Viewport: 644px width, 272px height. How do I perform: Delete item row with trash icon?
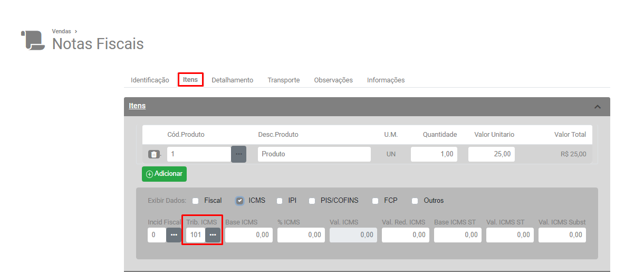click(153, 154)
